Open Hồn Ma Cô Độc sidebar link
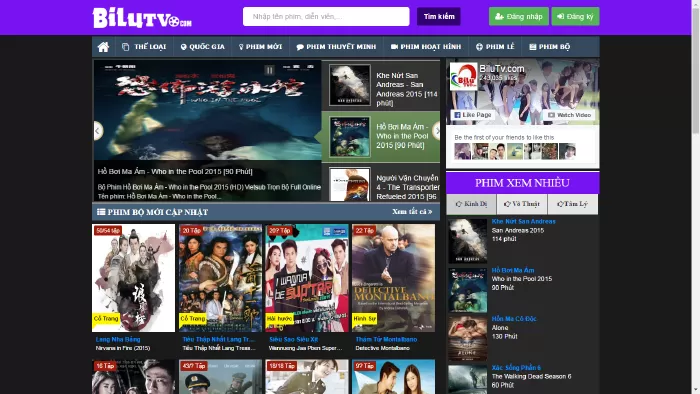This screenshot has width=700, height=394. click(514, 319)
